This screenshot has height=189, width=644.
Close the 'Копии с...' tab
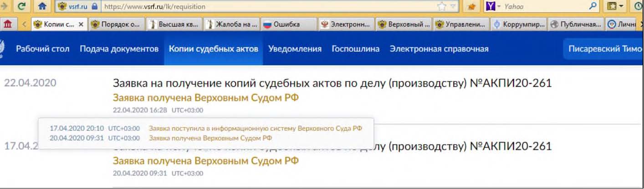point(81,25)
